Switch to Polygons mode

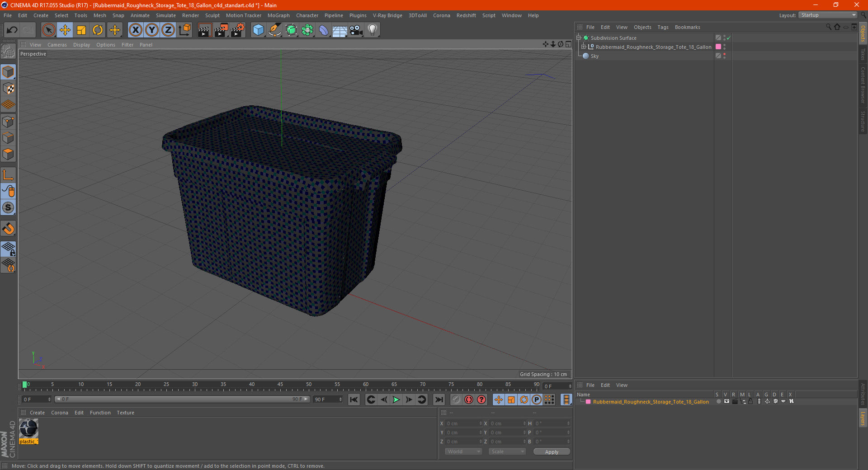point(8,154)
